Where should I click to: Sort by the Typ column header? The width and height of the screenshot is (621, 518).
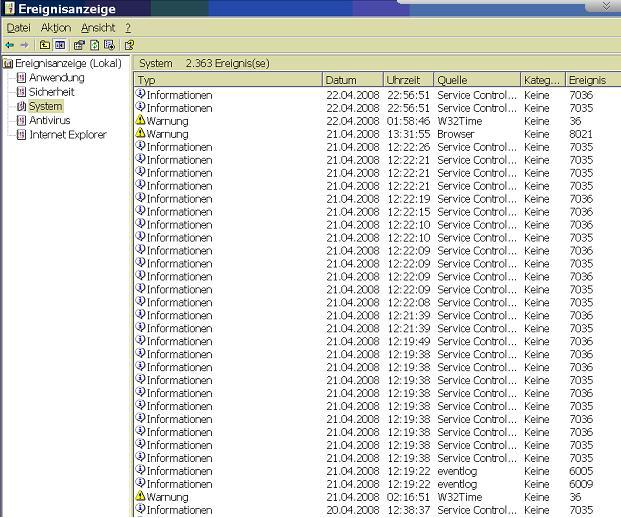click(228, 80)
